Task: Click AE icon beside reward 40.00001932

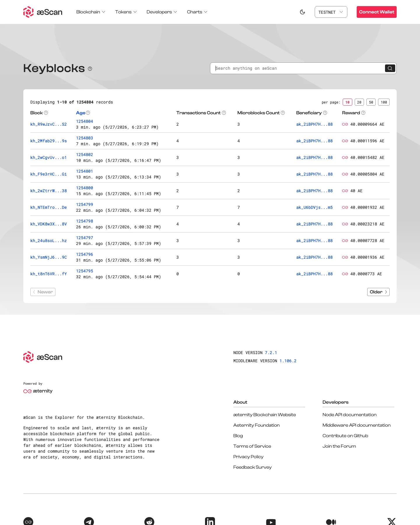Action: click(x=345, y=207)
